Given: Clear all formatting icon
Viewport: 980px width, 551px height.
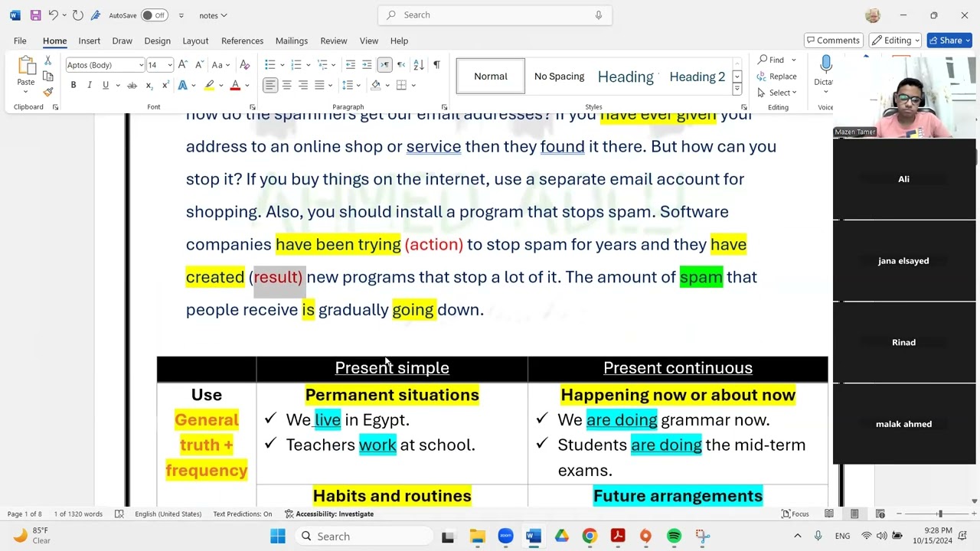Looking at the screenshot, I should 244,65.
